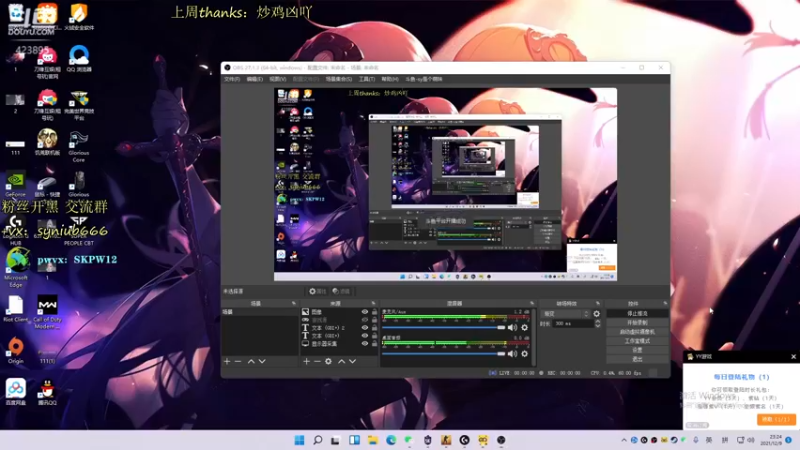This screenshot has width=800, height=450.
Task: Move scene down in Scenes panel
Action: pyautogui.click(x=262, y=361)
